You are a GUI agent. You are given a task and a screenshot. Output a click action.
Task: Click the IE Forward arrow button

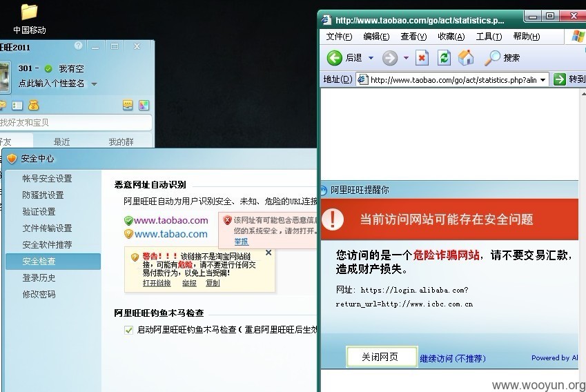tap(390, 58)
